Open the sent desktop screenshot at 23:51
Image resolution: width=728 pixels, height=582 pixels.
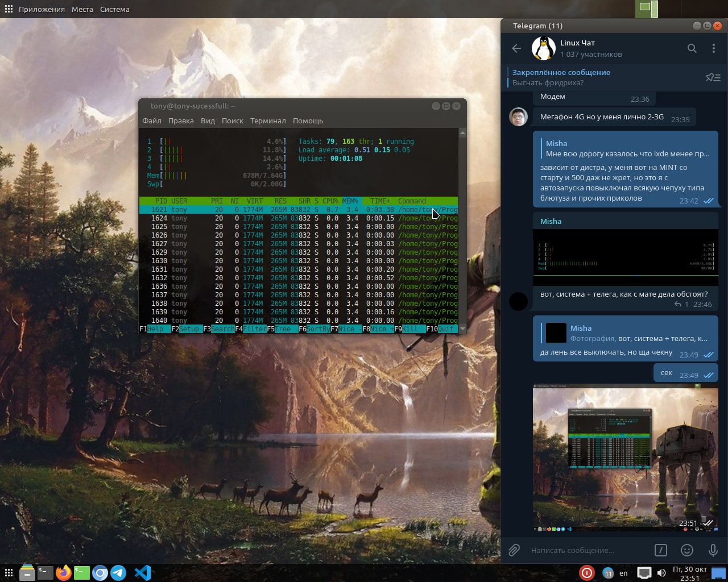[x=626, y=458]
